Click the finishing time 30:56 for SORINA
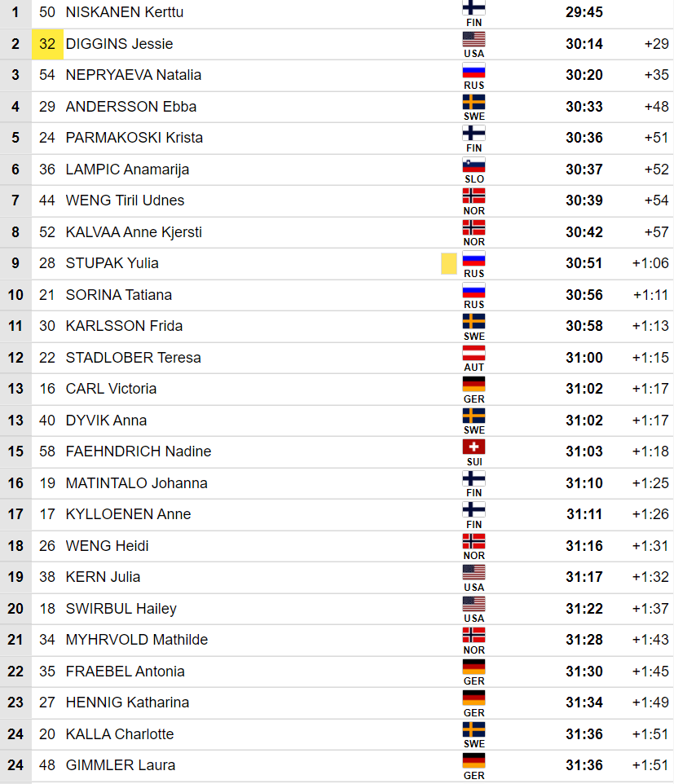The width and height of the screenshot is (674, 784). pyautogui.click(x=584, y=295)
